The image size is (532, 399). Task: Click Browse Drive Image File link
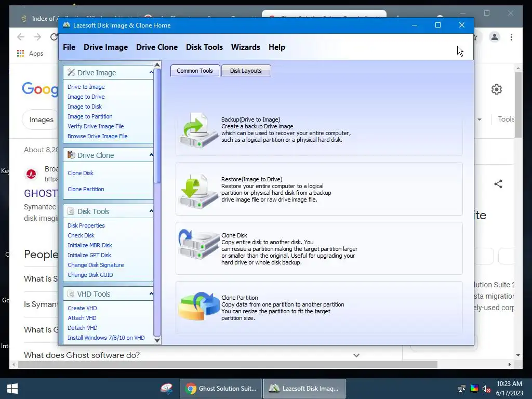pos(98,136)
